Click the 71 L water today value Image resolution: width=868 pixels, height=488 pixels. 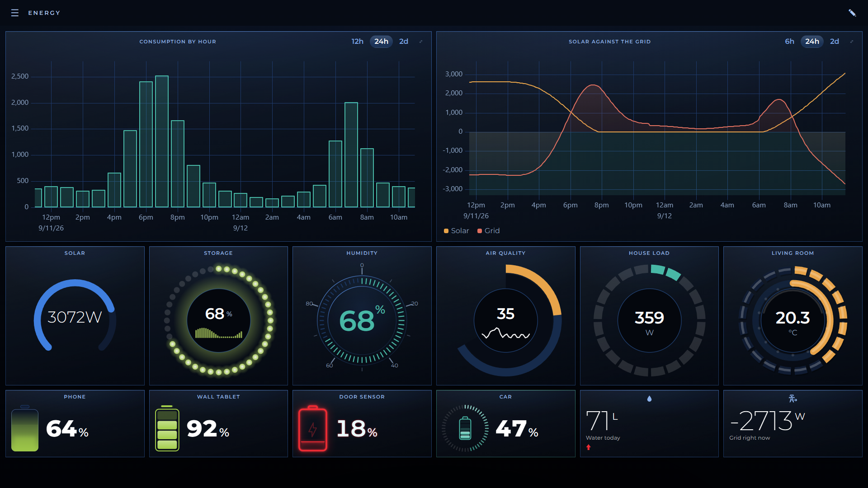[x=602, y=421]
